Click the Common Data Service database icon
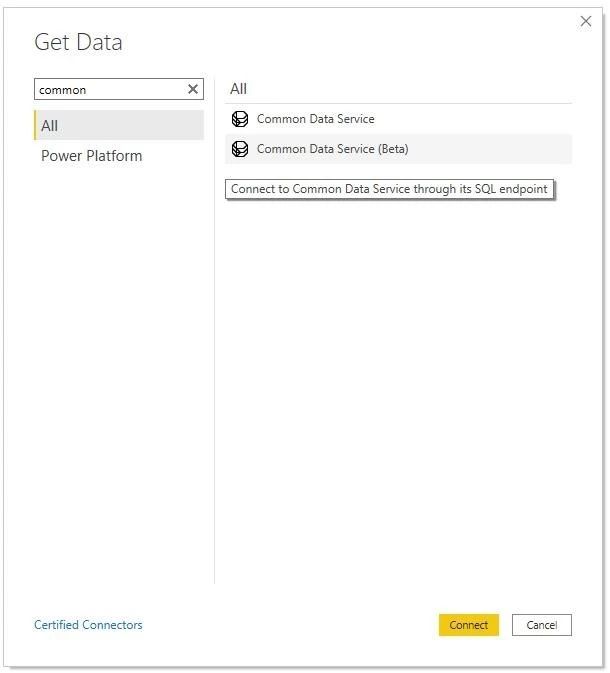Viewport: 610px width, 673px height. (240, 119)
